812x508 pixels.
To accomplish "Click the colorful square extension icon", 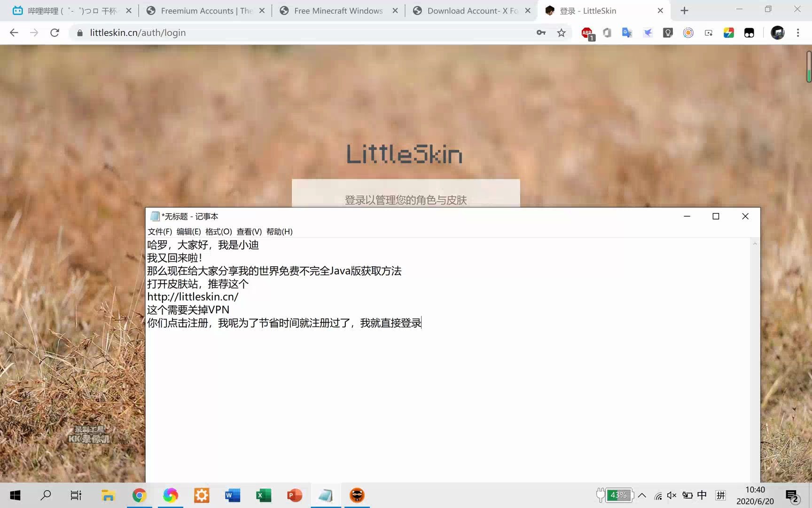I will (729, 32).
